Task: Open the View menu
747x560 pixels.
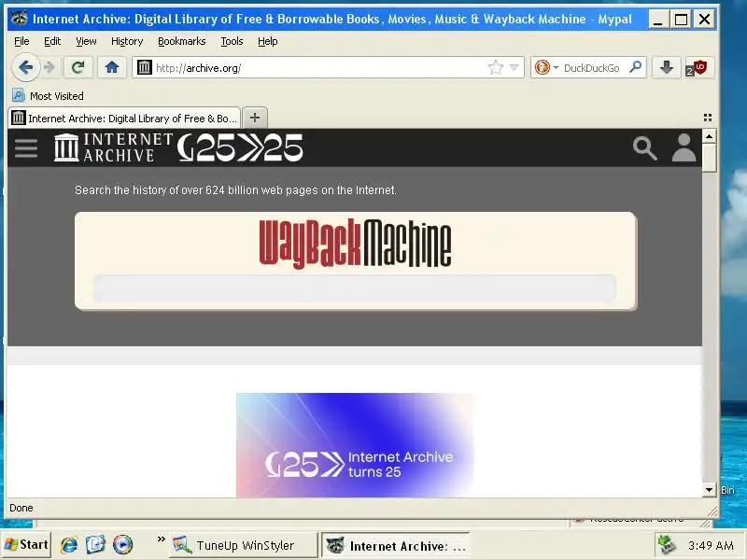Action: coord(86,41)
